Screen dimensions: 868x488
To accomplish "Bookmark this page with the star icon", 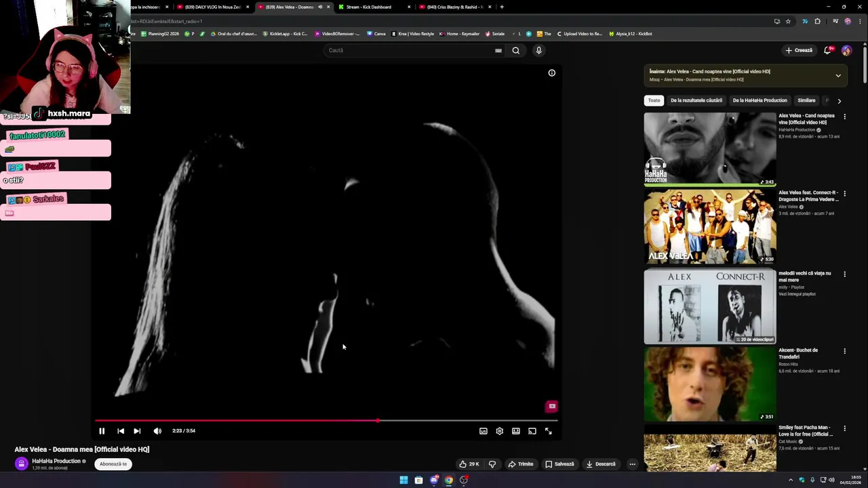I will (788, 21).
